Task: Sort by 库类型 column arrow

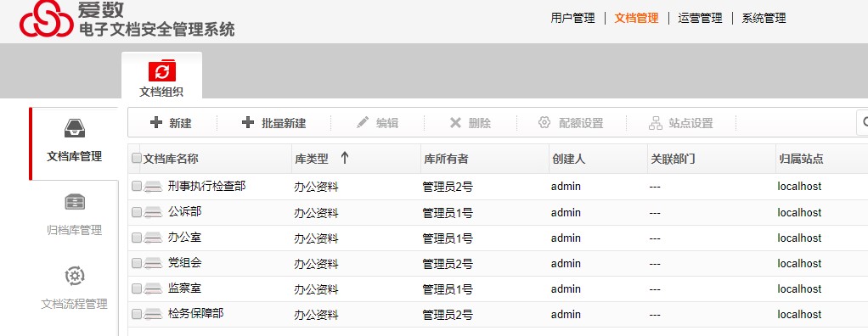Action: pos(344,159)
